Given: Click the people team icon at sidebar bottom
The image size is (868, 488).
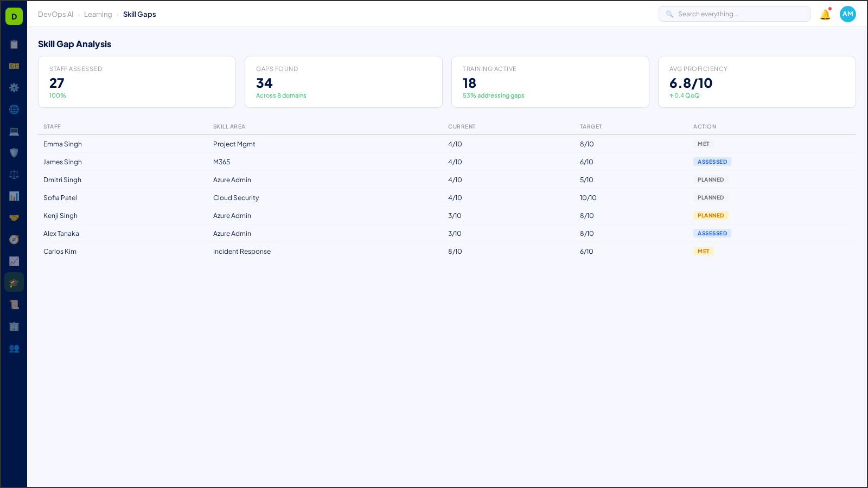Looking at the screenshot, I should (x=14, y=349).
